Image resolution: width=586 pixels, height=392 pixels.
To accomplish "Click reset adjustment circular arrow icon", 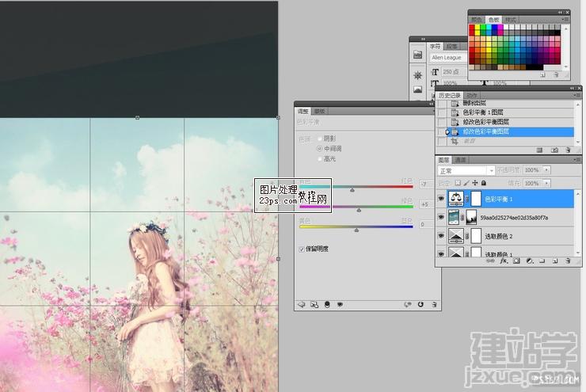I will [x=420, y=305].
